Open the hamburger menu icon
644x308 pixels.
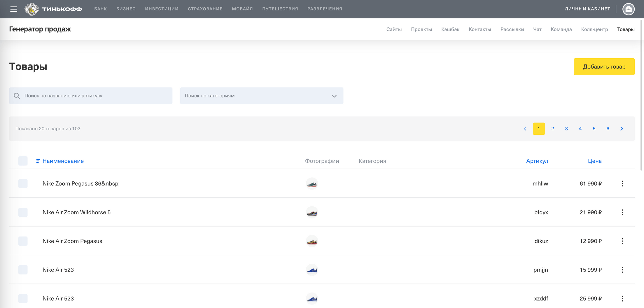14,9
